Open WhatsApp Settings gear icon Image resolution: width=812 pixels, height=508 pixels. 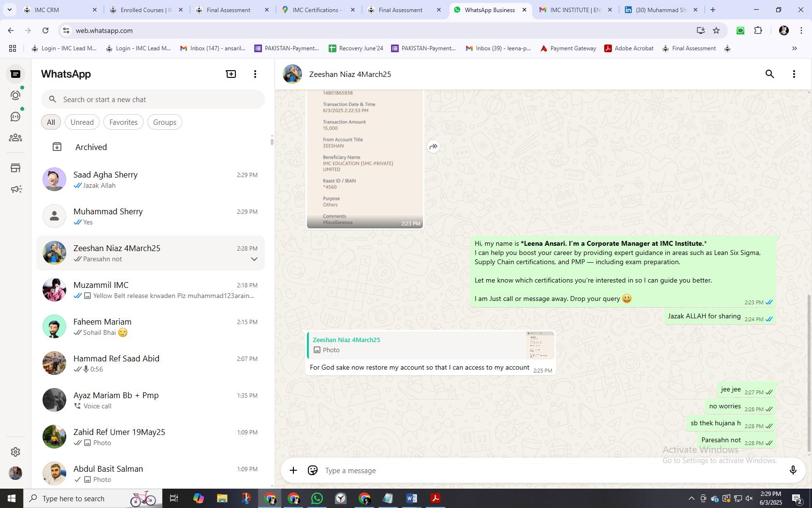(x=15, y=451)
